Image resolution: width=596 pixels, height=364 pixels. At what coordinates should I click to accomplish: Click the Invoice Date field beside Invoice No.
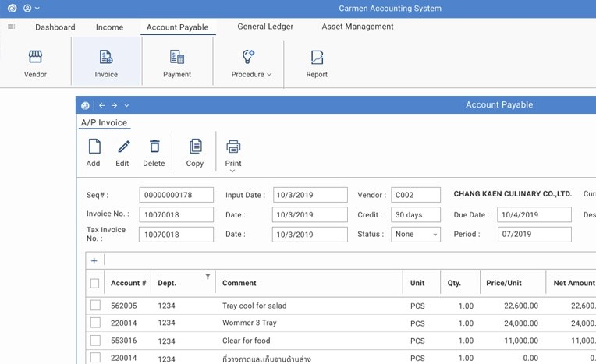click(x=310, y=214)
